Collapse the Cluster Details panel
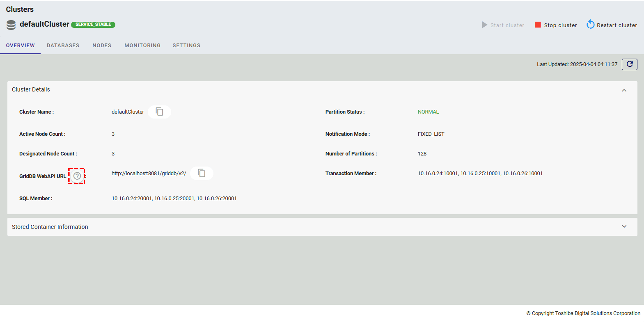The image size is (644, 322). [624, 90]
